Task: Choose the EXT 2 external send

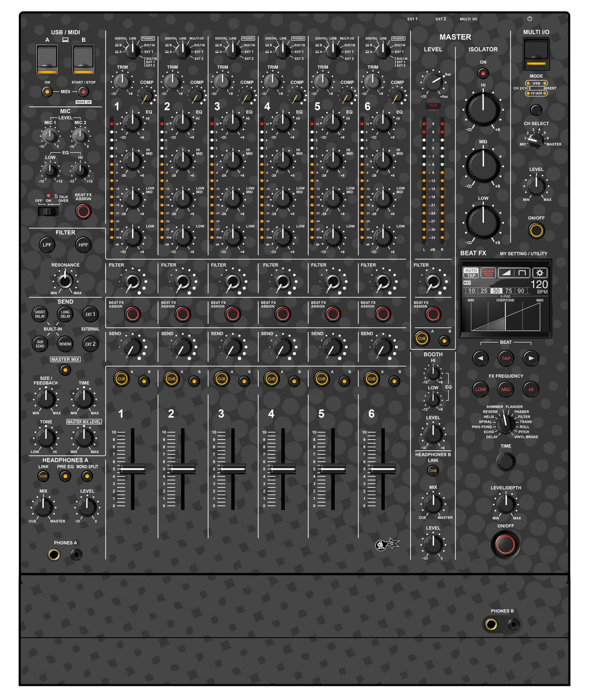Action: 90,344
